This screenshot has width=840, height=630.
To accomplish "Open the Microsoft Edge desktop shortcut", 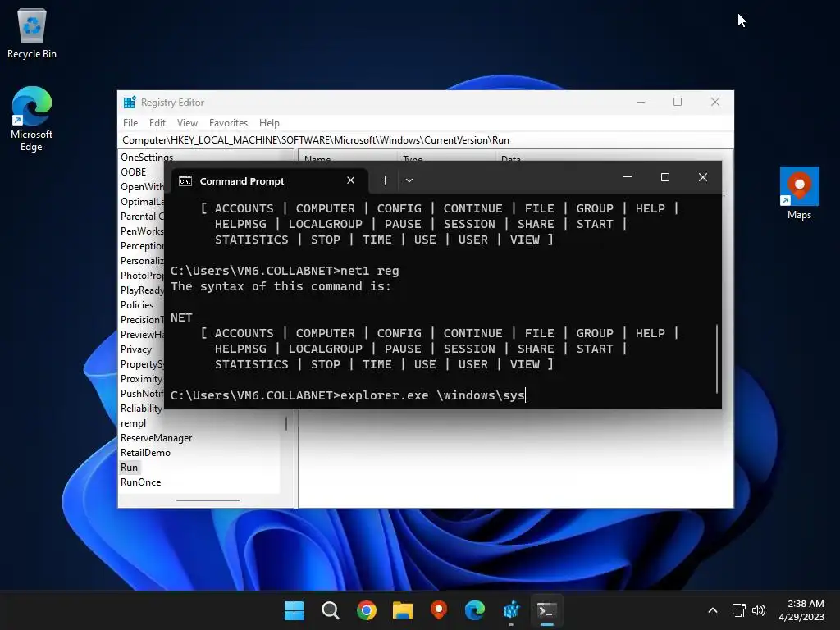I will pyautogui.click(x=32, y=119).
